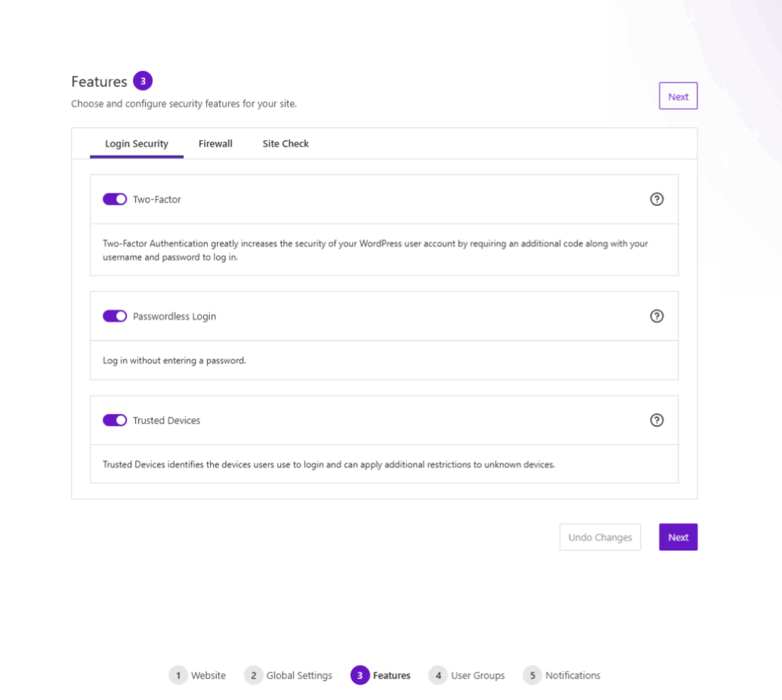Click the outlined Next button at top
The width and height of the screenshot is (782, 700).
pos(678,97)
